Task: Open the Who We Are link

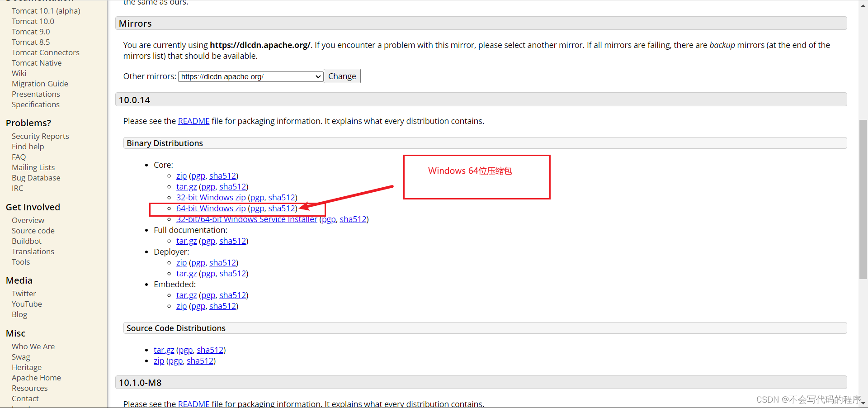Action: coord(33,346)
